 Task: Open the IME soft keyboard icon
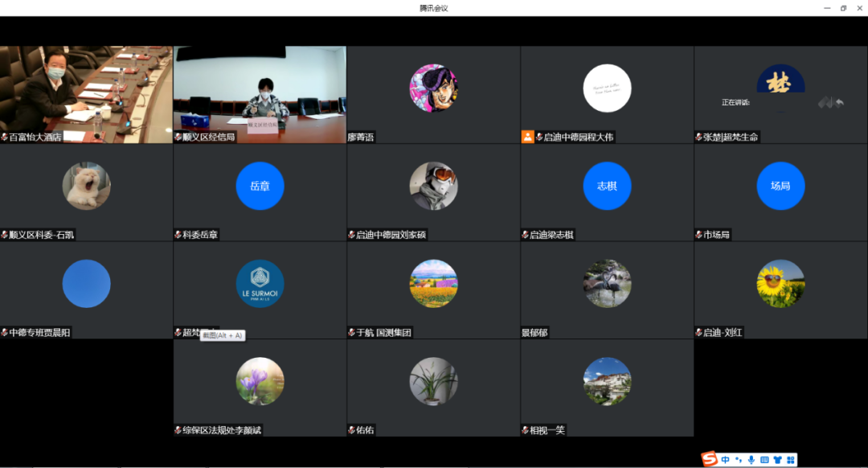[764, 460]
